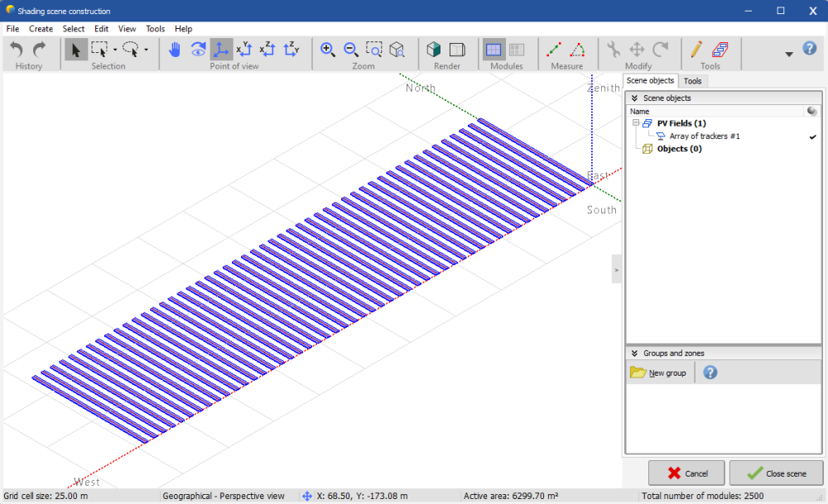Open the pencil edit tool
The width and height of the screenshot is (828, 504).
[x=696, y=50]
